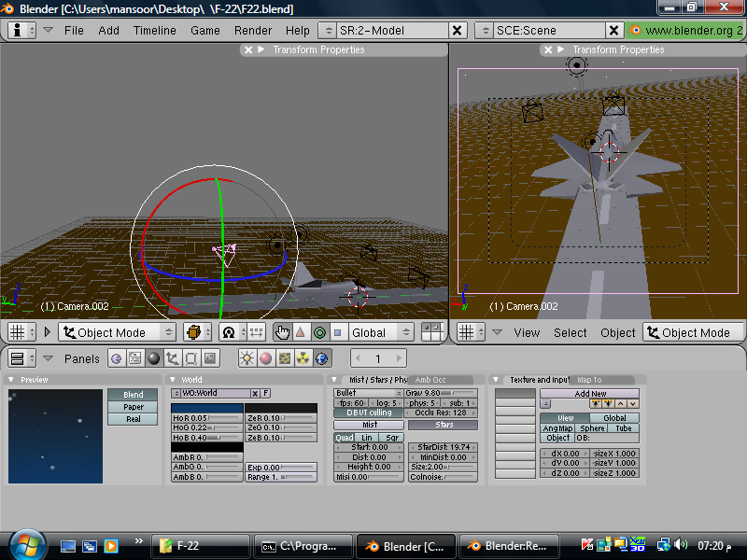
Task: Open the SCE:Scene selector
Action: [x=485, y=31]
